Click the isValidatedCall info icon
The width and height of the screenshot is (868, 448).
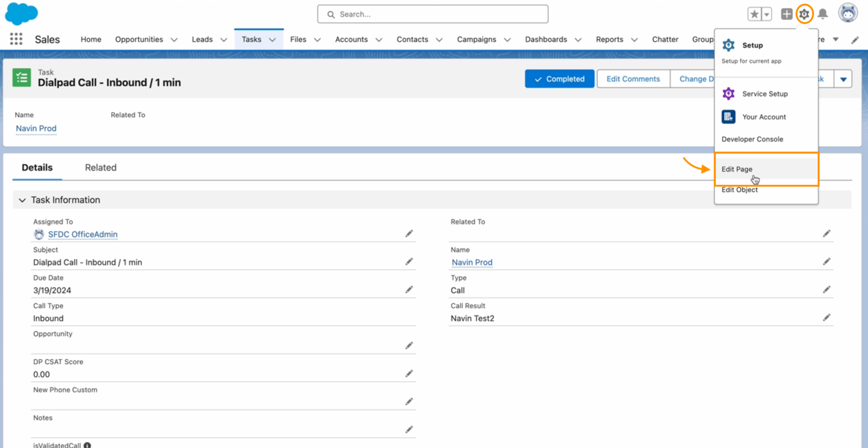(87, 445)
